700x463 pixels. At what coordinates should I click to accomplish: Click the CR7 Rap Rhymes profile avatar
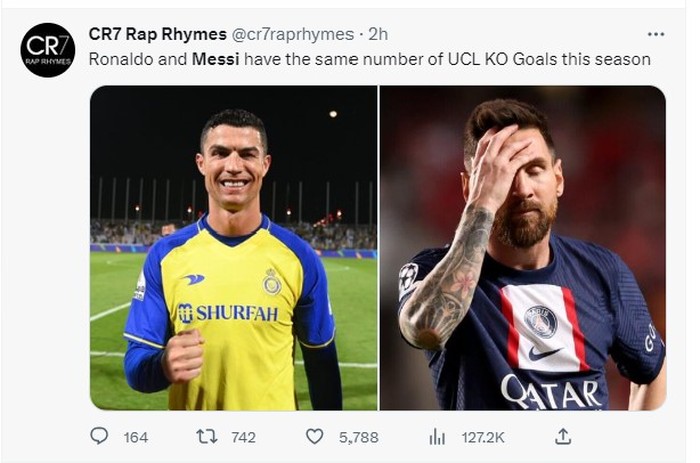[47, 50]
